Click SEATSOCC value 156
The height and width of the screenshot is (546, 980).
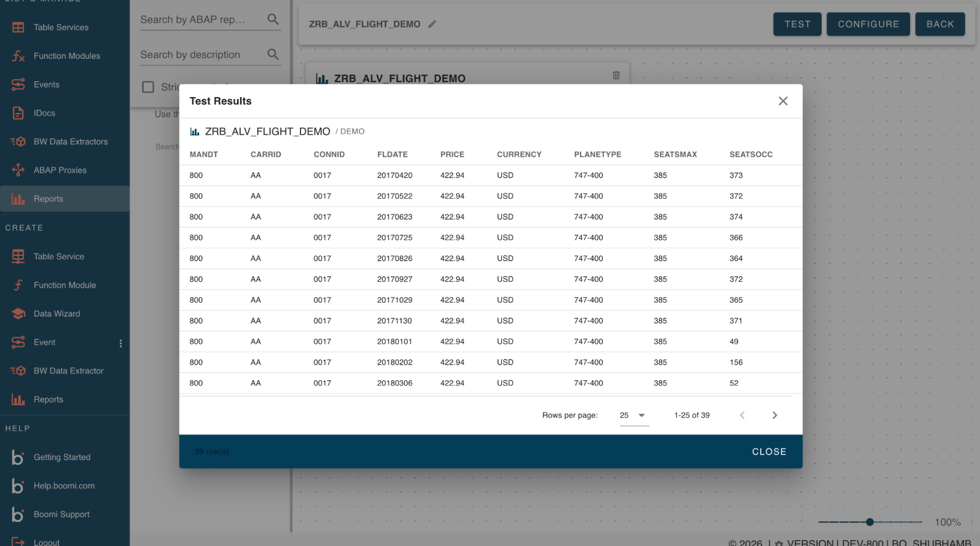[736, 363]
